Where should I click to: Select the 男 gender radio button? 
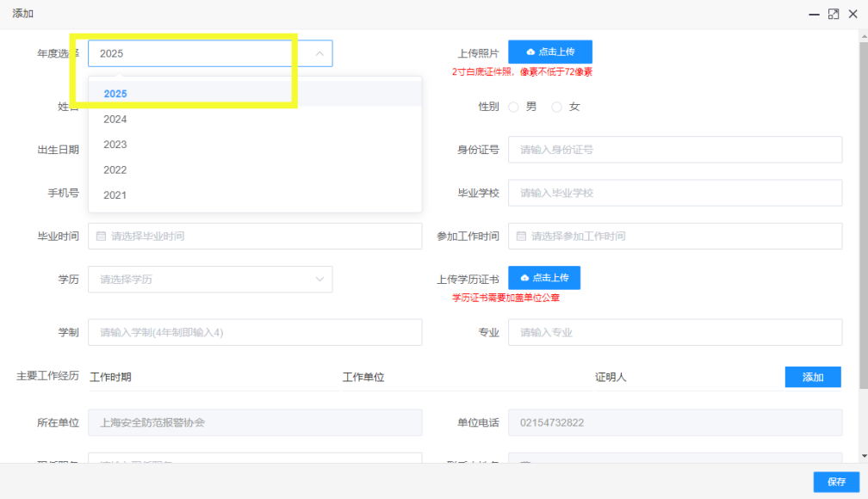tap(514, 107)
